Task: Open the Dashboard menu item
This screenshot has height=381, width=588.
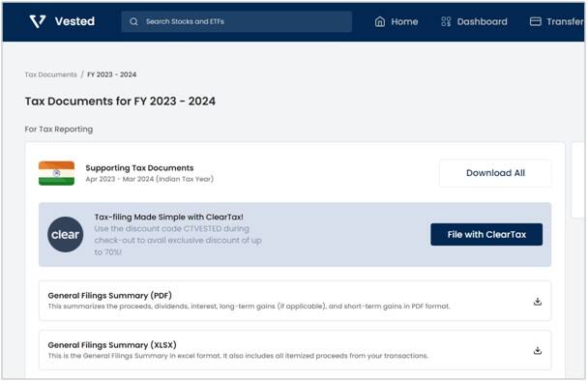Action: (474, 21)
